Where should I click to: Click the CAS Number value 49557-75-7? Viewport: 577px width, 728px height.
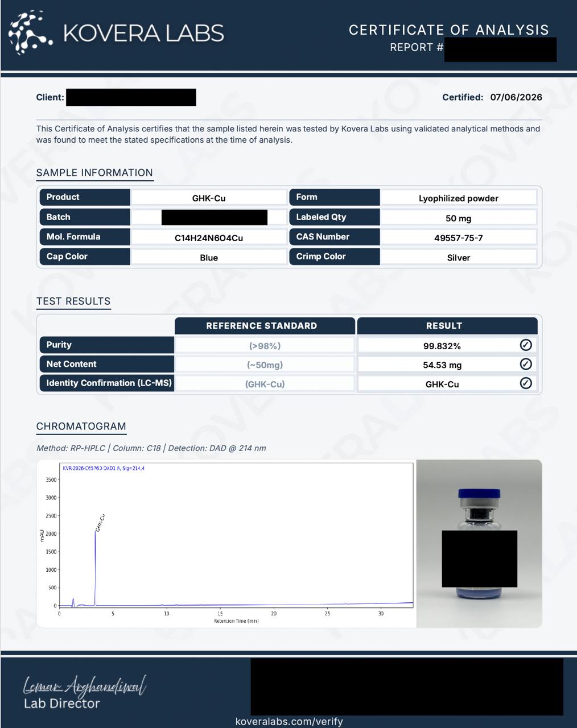pos(459,238)
